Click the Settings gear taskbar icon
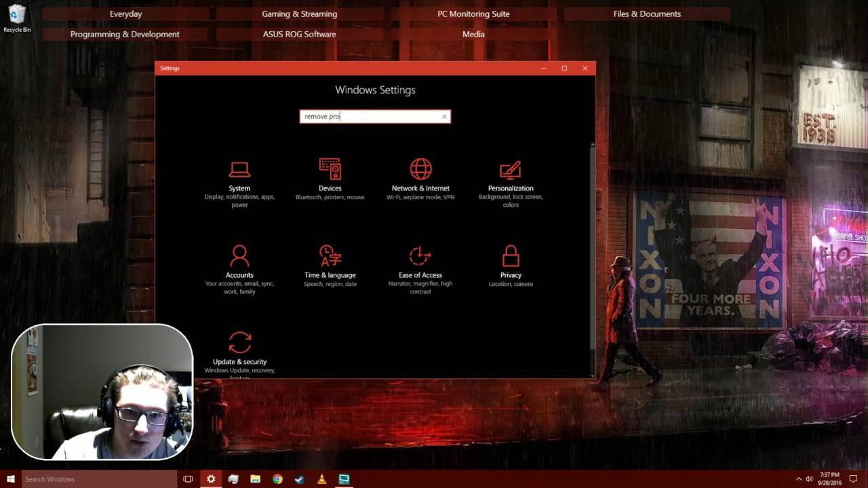This screenshot has width=868, height=488. pyautogui.click(x=211, y=479)
